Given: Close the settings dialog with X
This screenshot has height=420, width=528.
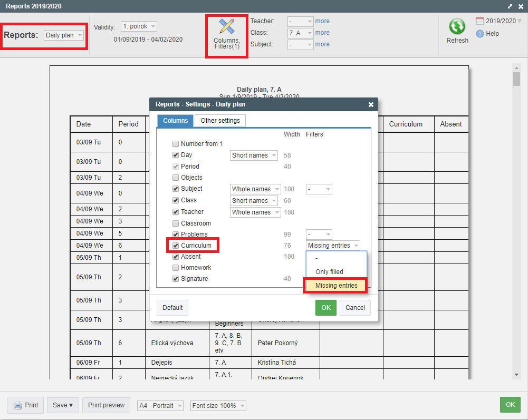Looking at the screenshot, I should 371,105.
